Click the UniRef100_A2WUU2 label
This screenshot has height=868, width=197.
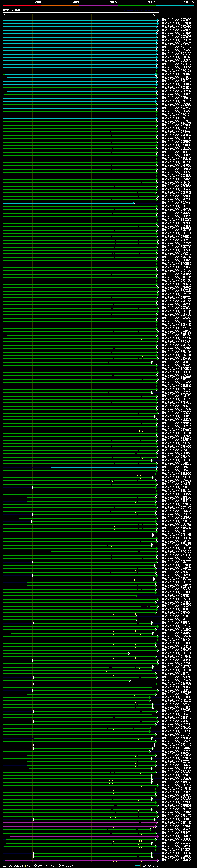click(177, 839)
